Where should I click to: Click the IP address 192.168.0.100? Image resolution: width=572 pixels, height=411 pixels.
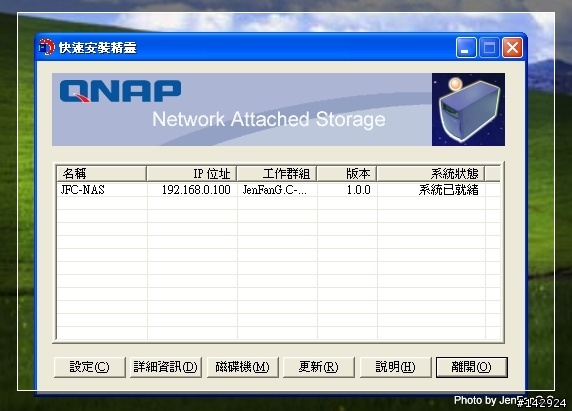pos(196,190)
